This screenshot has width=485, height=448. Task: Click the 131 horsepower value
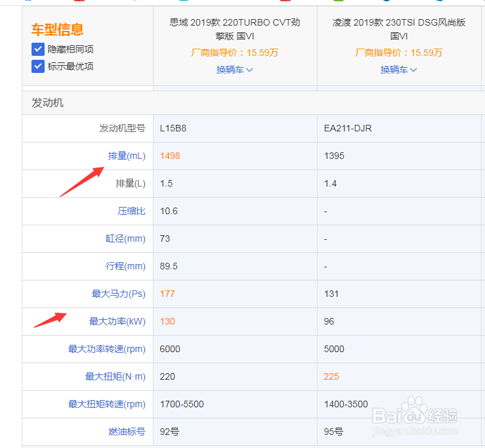pyautogui.click(x=331, y=294)
